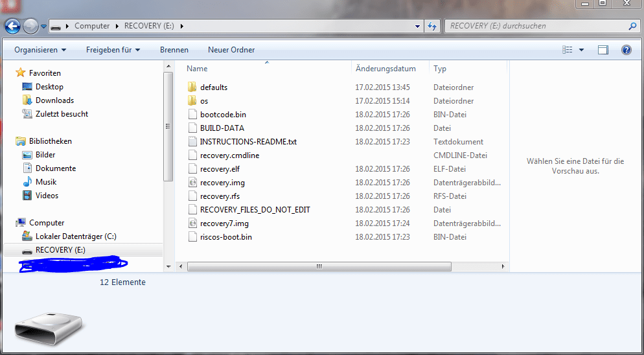The width and height of the screenshot is (644, 355).
Task: Open the recent locations dropdown arrow
Action: (x=43, y=27)
